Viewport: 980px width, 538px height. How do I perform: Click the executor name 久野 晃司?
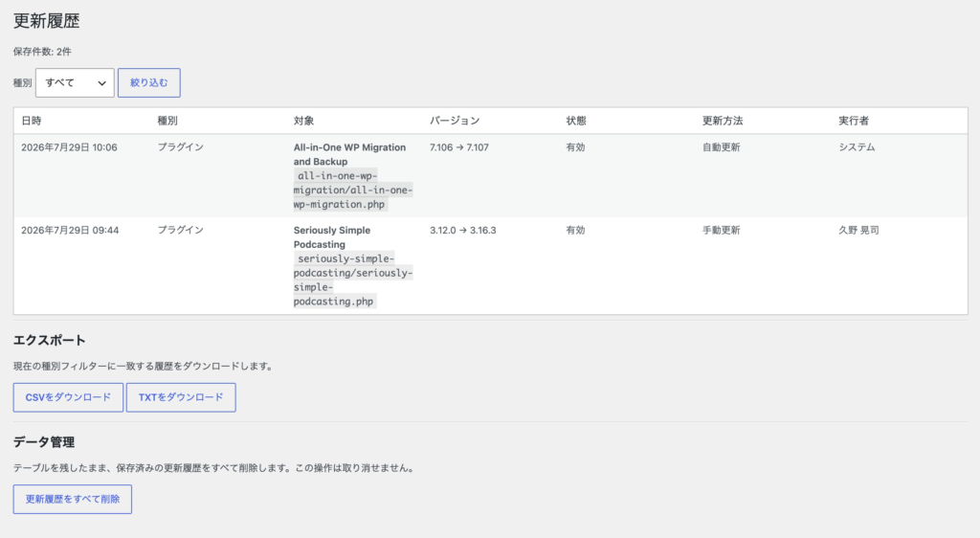(858, 230)
